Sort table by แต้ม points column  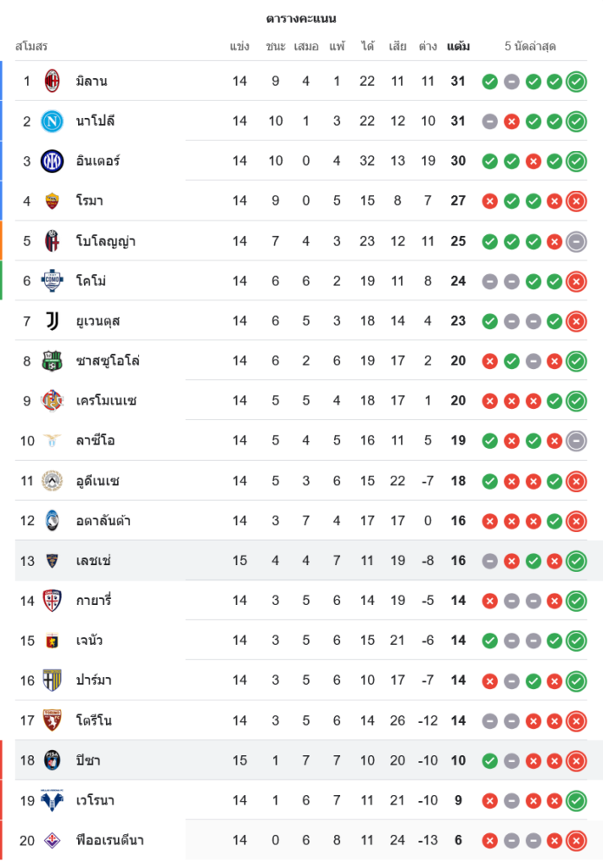coord(458,46)
